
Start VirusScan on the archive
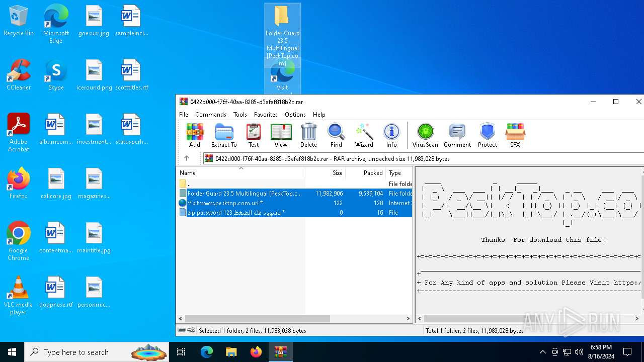click(425, 135)
